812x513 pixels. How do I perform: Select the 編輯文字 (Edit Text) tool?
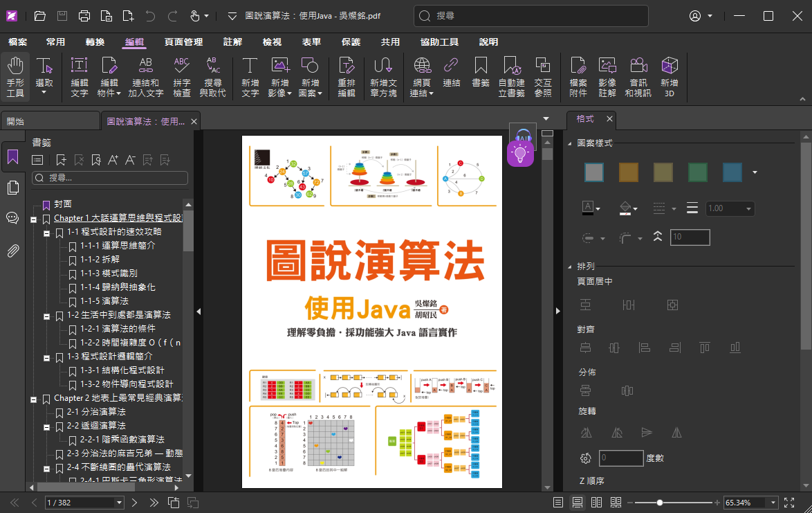coord(80,76)
